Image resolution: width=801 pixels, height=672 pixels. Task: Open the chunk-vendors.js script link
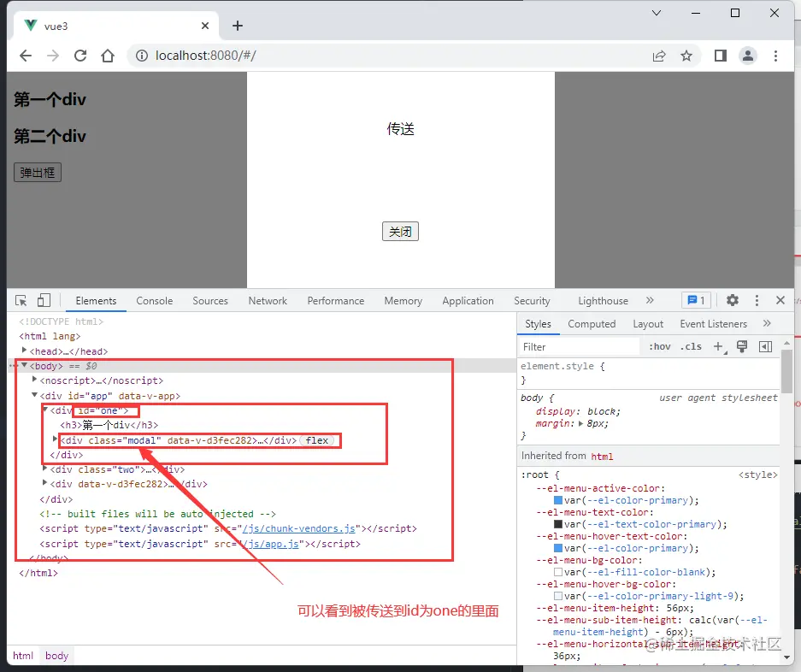coord(299,528)
